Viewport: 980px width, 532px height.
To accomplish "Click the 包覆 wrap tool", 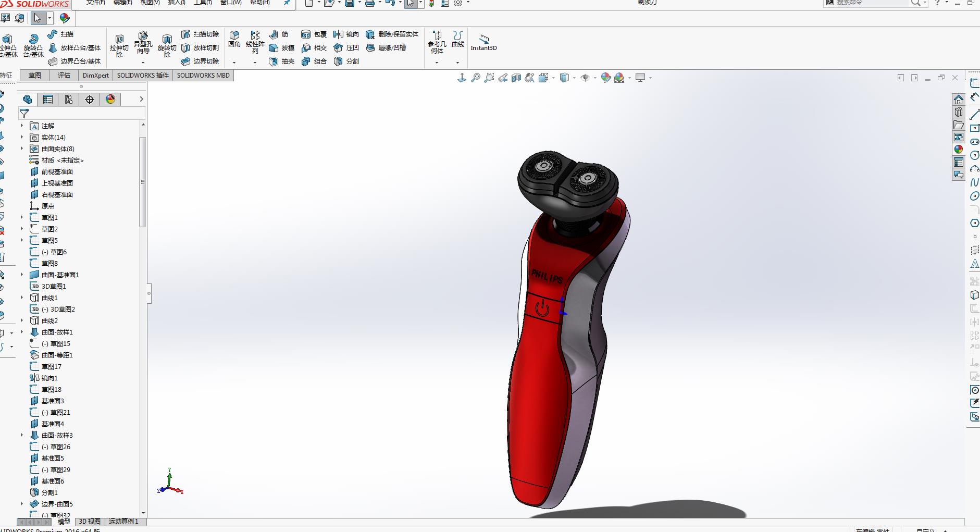I will click(314, 34).
